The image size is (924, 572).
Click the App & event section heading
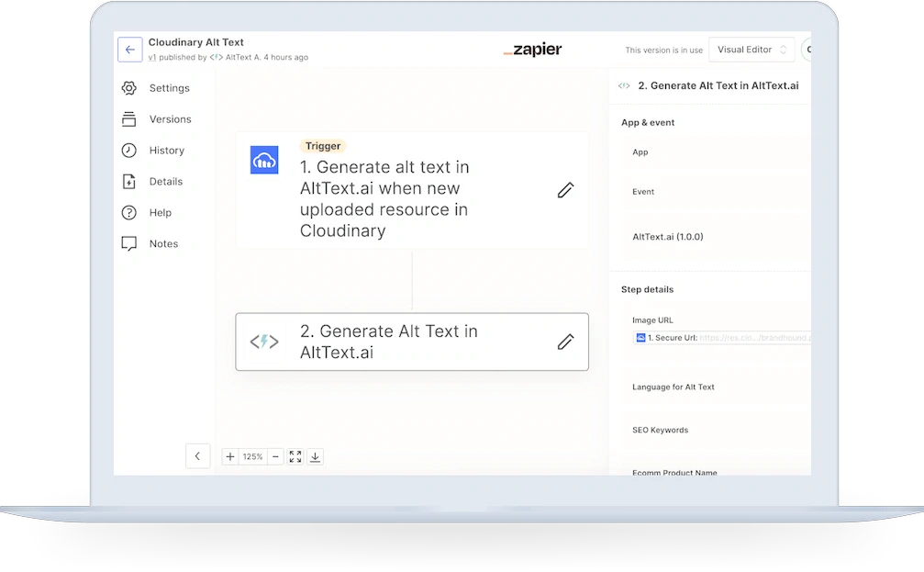pos(648,123)
